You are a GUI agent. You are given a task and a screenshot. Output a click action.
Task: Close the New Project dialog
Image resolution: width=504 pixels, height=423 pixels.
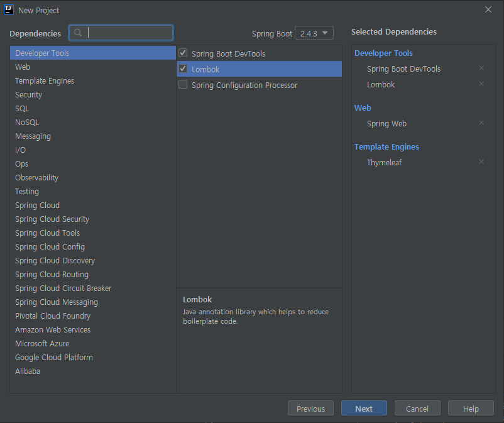click(x=488, y=9)
